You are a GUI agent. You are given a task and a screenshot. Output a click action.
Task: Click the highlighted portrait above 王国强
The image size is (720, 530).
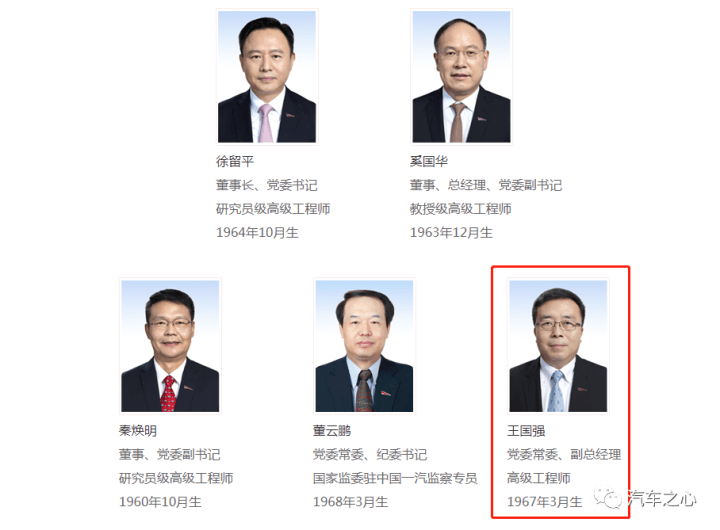pos(558,346)
